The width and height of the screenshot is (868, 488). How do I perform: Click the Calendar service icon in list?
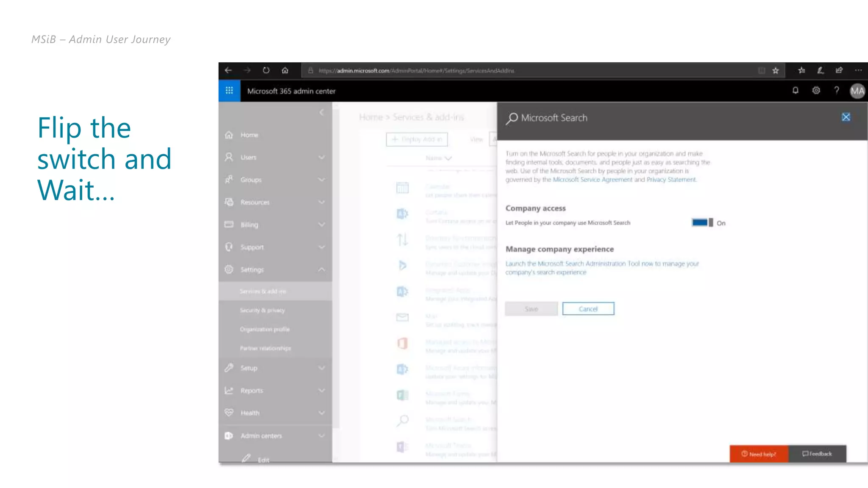click(x=402, y=188)
